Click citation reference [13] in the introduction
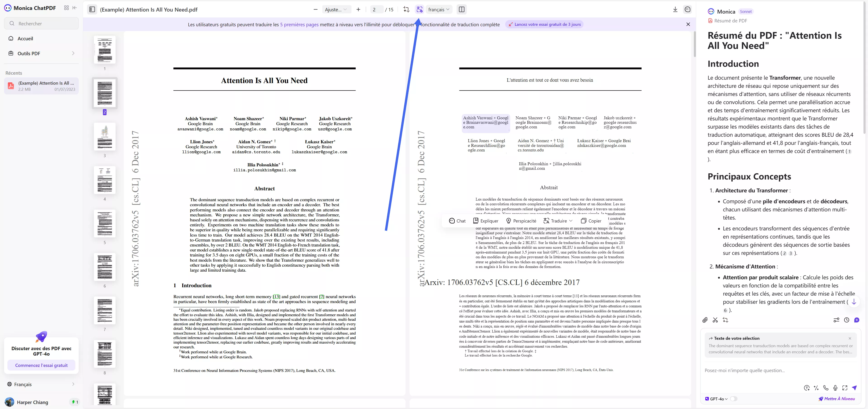This screenshot has width=868, height=409. 276,297
